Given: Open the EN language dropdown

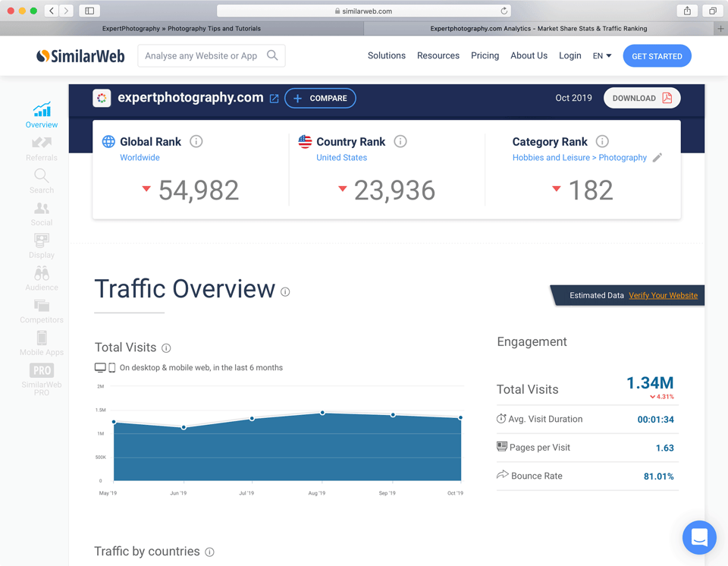Looking at the screenshot, I should 601,55.
